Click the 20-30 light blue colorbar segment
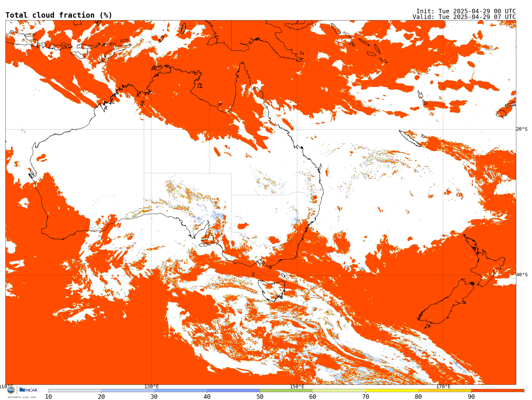The height and width of the screenshot is (400, 532). [x=128, y=391]
